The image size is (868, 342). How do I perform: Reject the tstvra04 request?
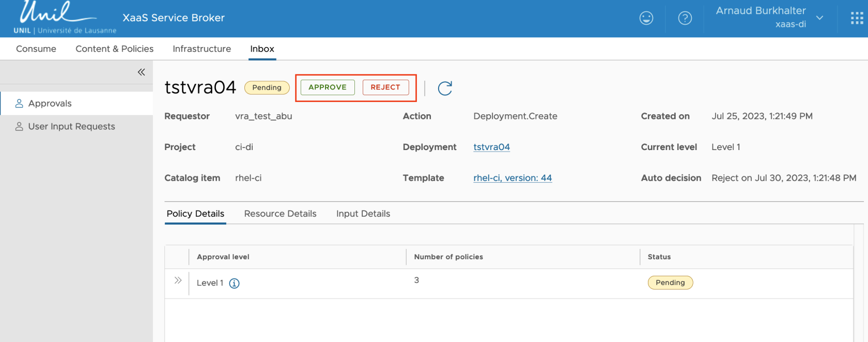pyautogui.click(x=385, y=87)
